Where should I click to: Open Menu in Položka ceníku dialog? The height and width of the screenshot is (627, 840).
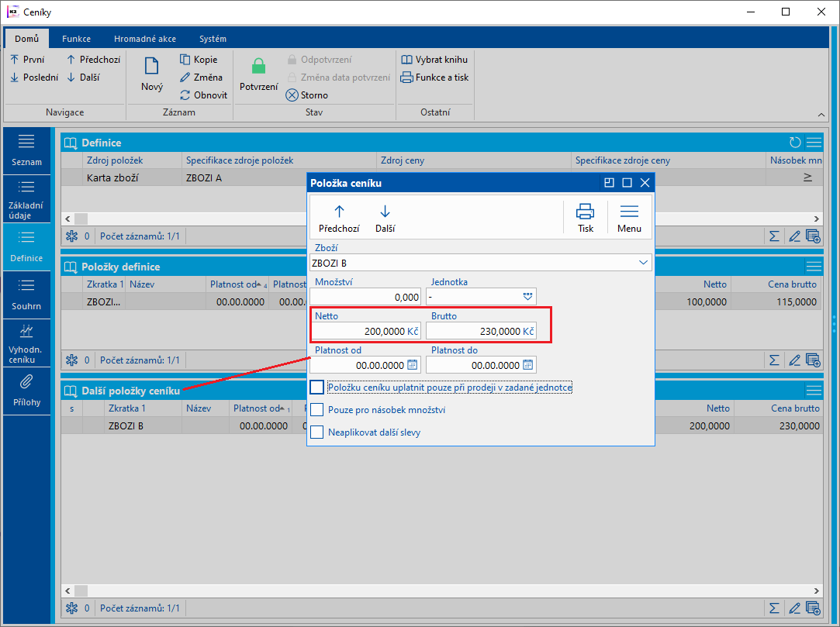tap(629, 217)
